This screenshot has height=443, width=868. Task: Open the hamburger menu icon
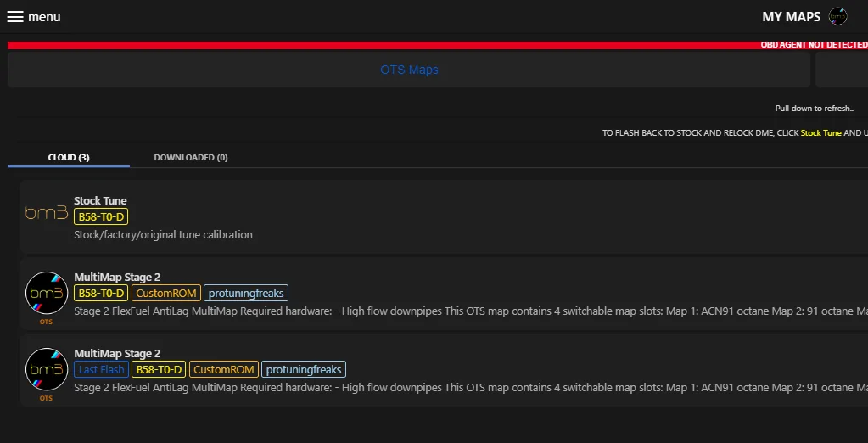[15, 17]
